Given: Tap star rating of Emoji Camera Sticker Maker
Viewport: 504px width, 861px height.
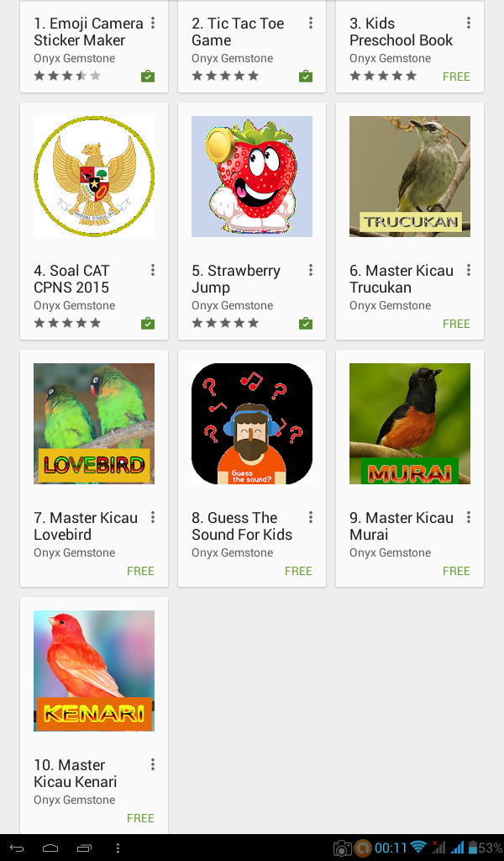Looking at the screenshot, I should click(67, 76).
